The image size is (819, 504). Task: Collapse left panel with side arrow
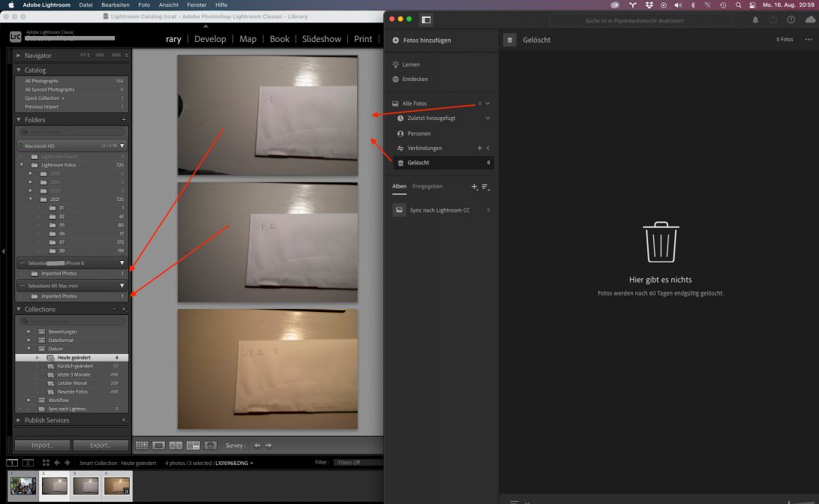pos(4,251)
